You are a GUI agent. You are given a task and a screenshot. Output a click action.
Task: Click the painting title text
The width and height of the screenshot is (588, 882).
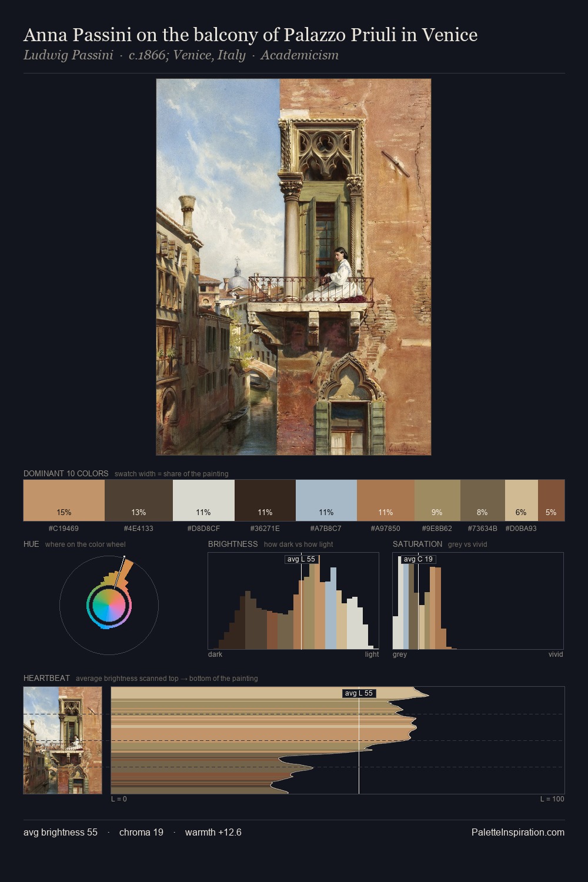coord(250,35)
